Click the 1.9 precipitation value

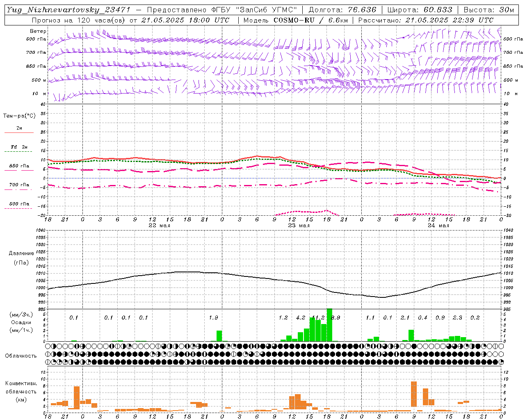213,318
